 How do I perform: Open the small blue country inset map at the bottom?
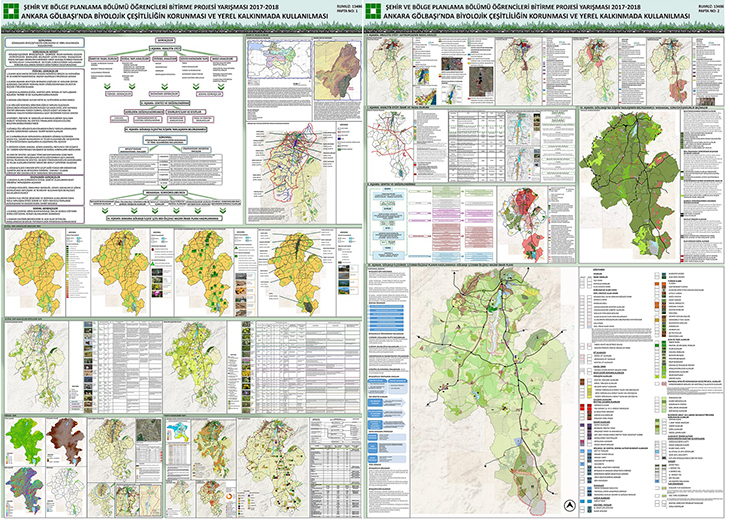click(178, 431)
